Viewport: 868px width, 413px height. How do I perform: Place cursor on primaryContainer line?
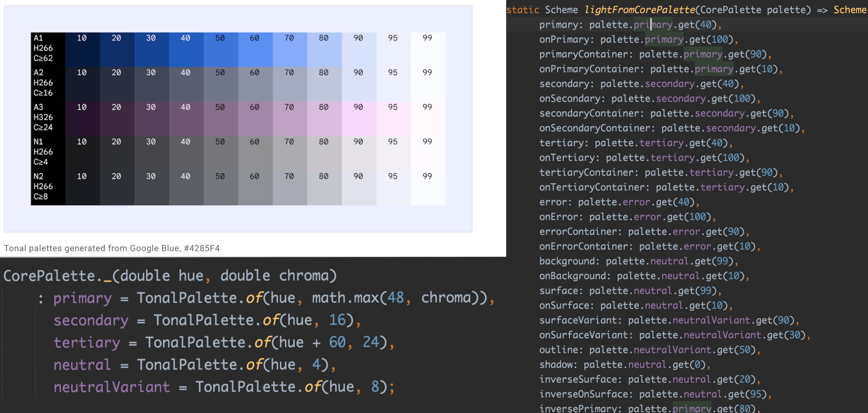click(655, 54)
